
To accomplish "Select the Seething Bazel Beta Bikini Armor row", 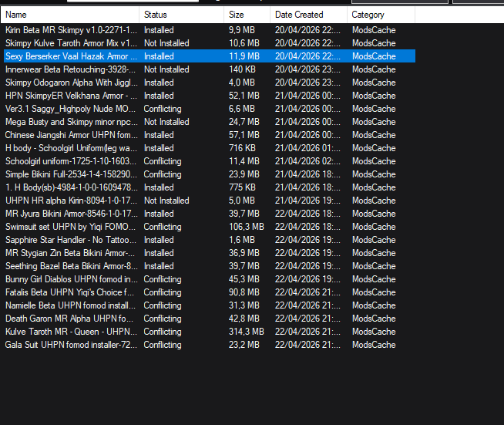I will click(210, 266).
